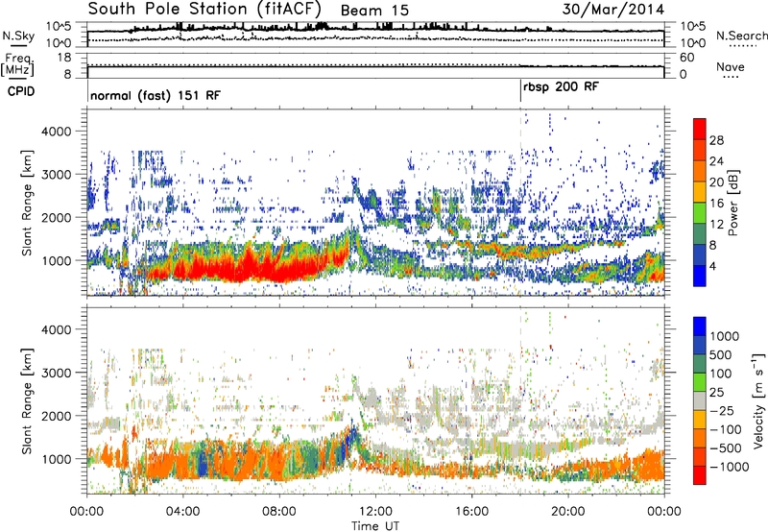Click the 'Time UT' axis label

coord(375,526)
